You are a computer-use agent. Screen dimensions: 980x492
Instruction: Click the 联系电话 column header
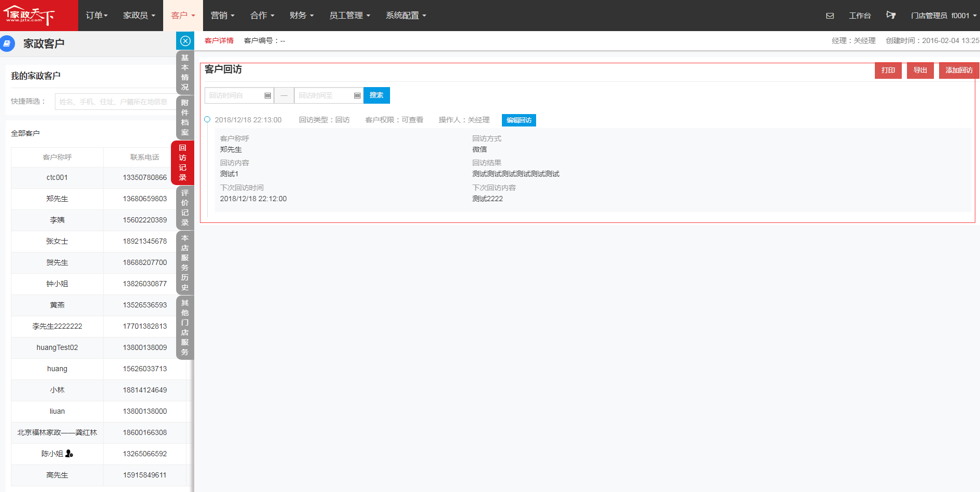tap(145, 157)
